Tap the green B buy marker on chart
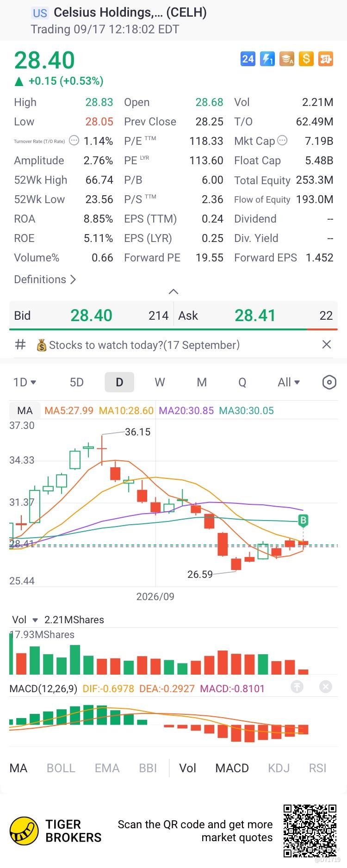The height and width of the screenshot is (868, 347). 303,520
